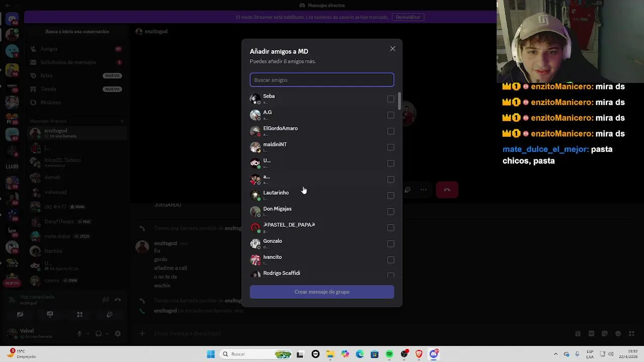Viewport: 644px width, 362px height.
Task: Click Deshabilitar in the Streamer mode banner
Action: click(408, 17)
